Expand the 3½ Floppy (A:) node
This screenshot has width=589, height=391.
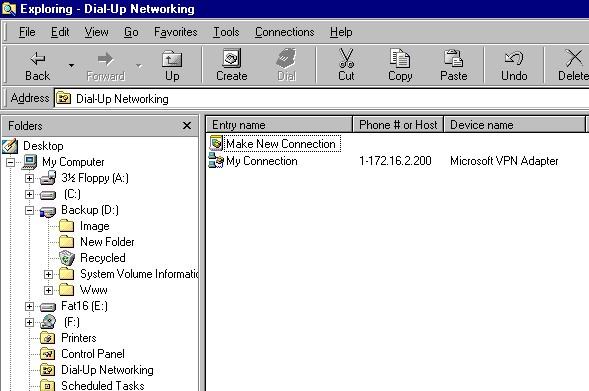coord(30,178)
